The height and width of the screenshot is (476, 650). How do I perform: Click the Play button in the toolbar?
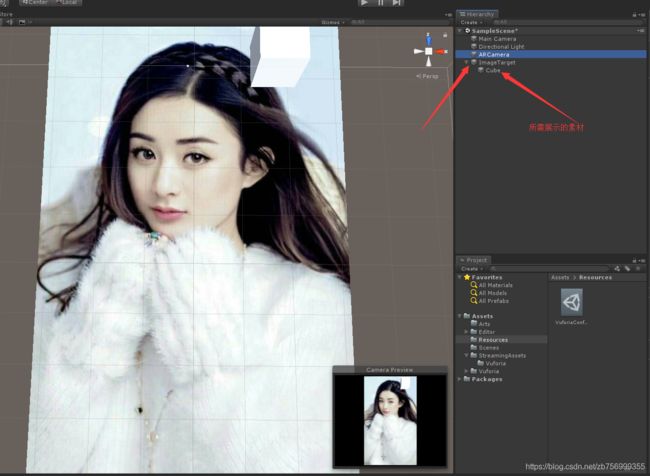pyautogui.click(x=364, y=2)
